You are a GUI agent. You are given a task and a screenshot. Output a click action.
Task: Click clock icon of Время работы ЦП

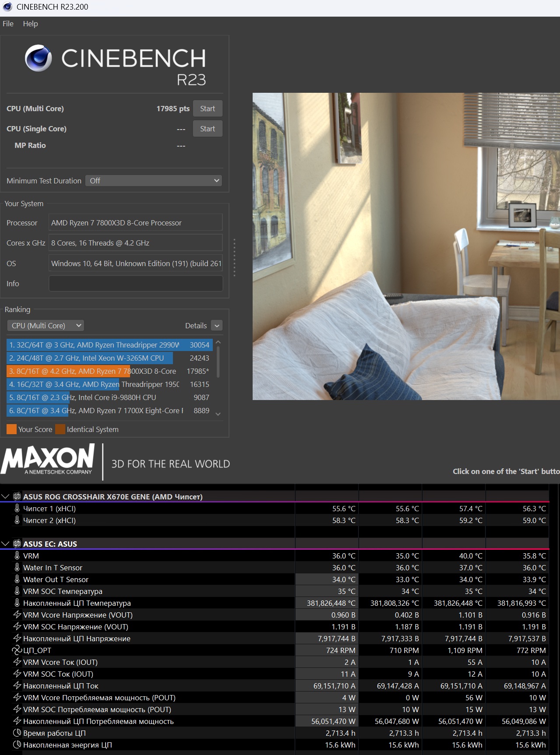click(x=17, y=733)
